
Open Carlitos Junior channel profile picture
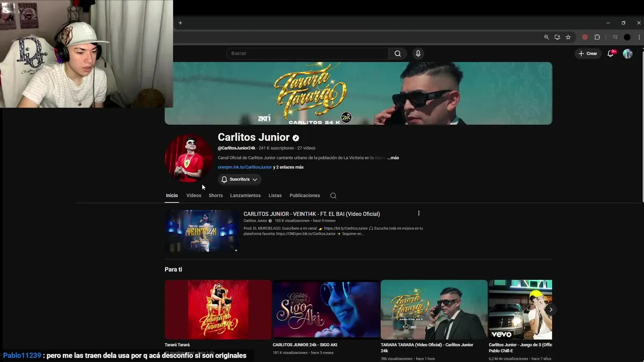pyautogui.click(x=189, y=158)
